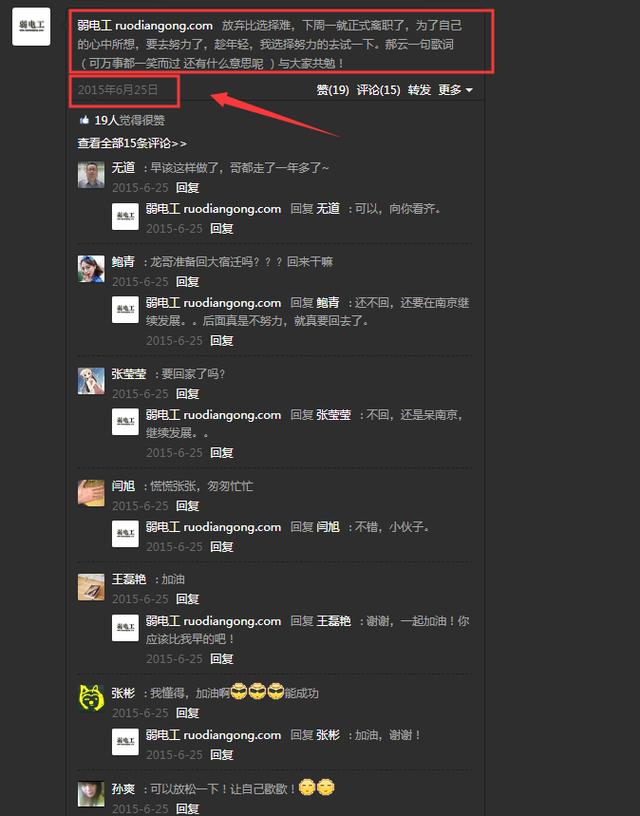The width and height of the screenshot is (640, 816).
Task: Expand the 更多 dropdown menu
Action: 455,90
